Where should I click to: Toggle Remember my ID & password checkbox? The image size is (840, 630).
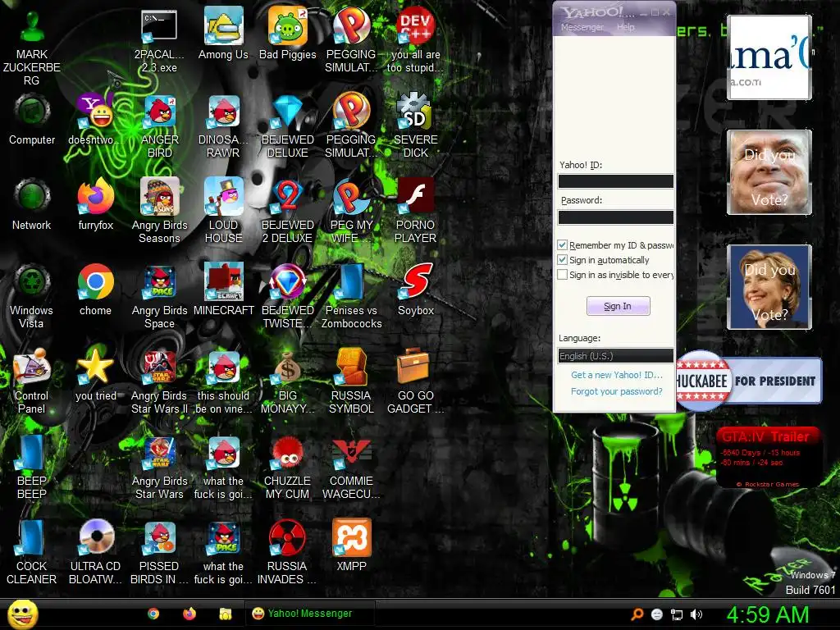pos(563,244)
